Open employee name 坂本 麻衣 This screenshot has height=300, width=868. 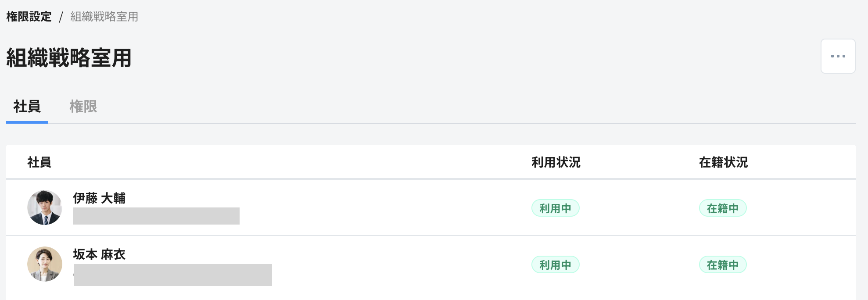click(99, 254)
